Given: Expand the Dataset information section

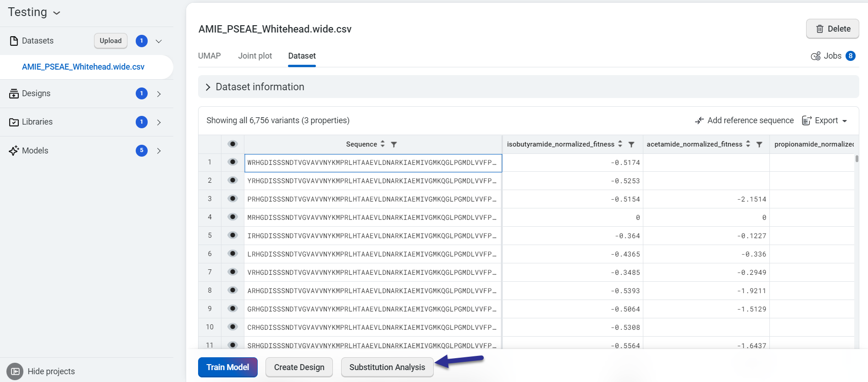Looking at the screenshot, I should coord(208,87).
